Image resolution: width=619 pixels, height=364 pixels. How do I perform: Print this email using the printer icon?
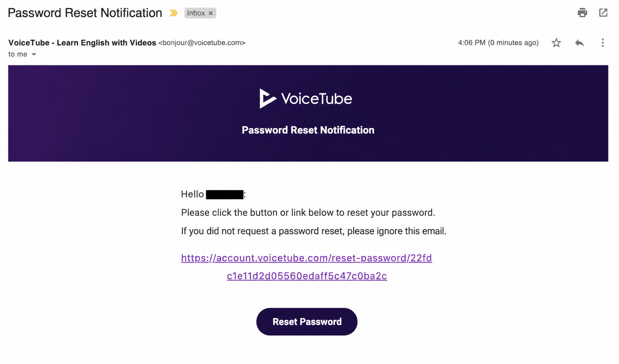pyautogui.click(x=582, y=13)
